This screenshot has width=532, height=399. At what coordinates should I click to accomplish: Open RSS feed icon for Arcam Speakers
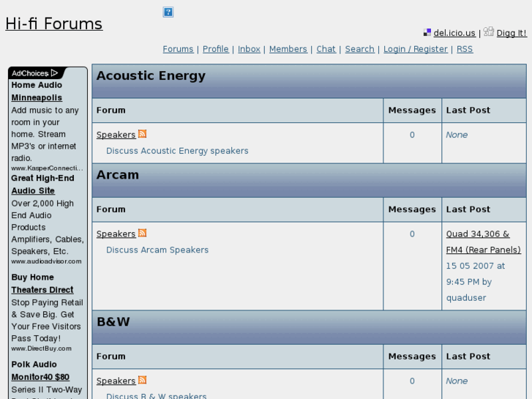coord(143,233)
